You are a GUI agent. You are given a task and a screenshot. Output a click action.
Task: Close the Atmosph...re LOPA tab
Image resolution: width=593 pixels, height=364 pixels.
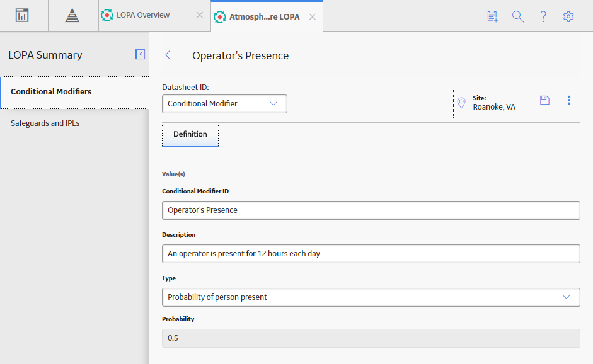313,17
